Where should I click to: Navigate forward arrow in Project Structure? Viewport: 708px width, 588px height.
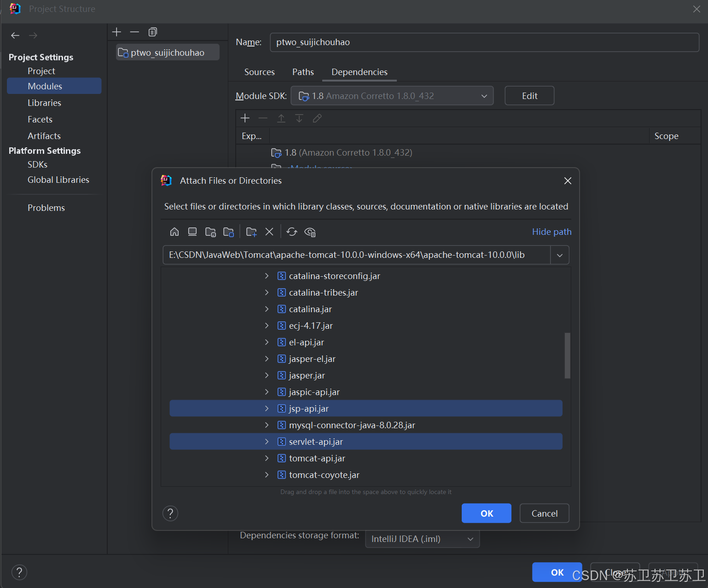(33, 35)
